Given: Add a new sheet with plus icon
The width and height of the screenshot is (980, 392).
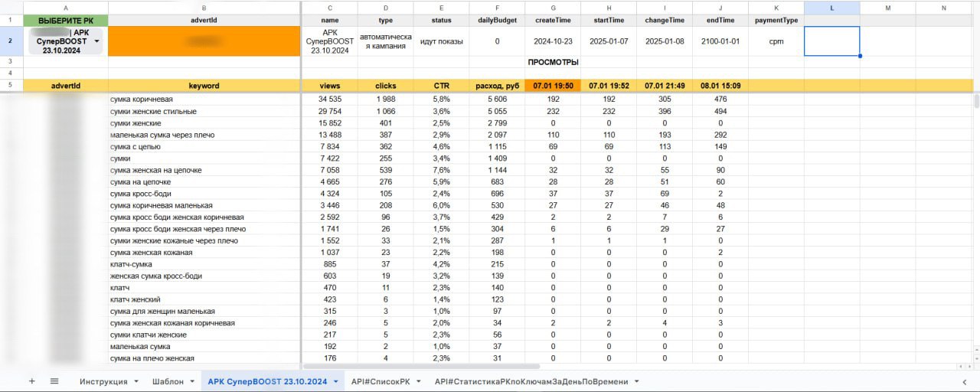Looking at the screenshot, I should point(32,381).
